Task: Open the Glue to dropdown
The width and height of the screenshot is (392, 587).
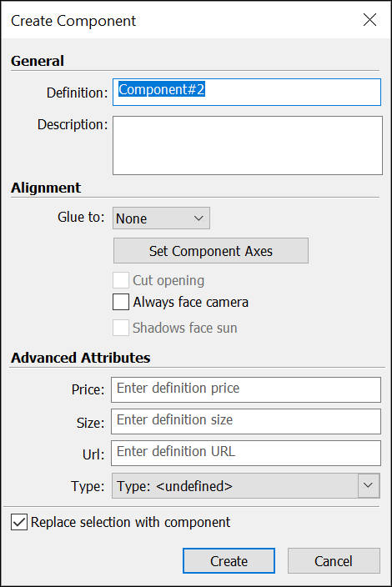Action: click(x=161, y=218)
